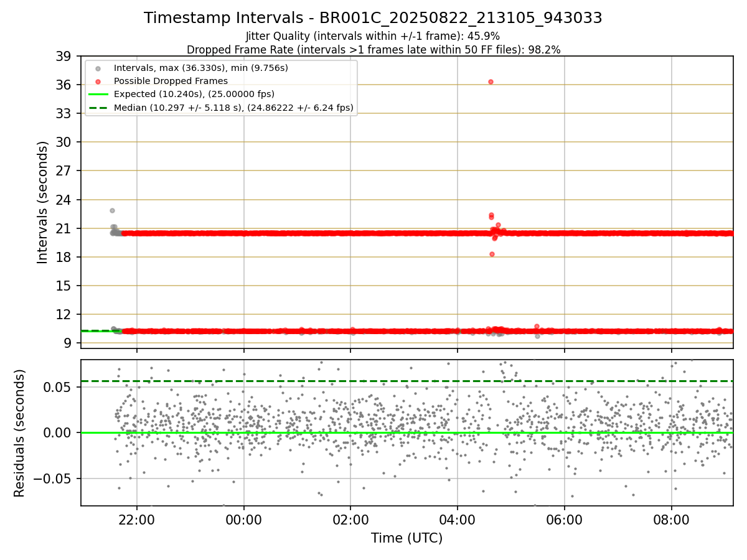Click the 'Time (UTC)' x-axis label
This screenshot has width=747, height=560.
406,538
